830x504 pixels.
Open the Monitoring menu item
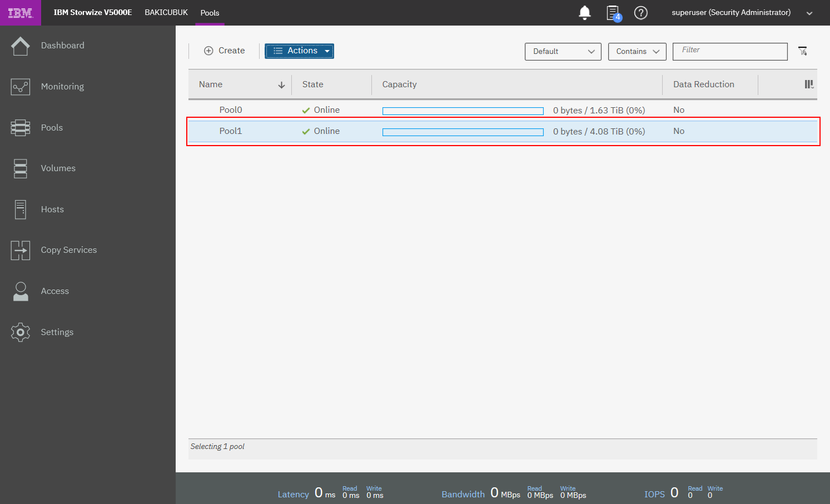(63, 87)
